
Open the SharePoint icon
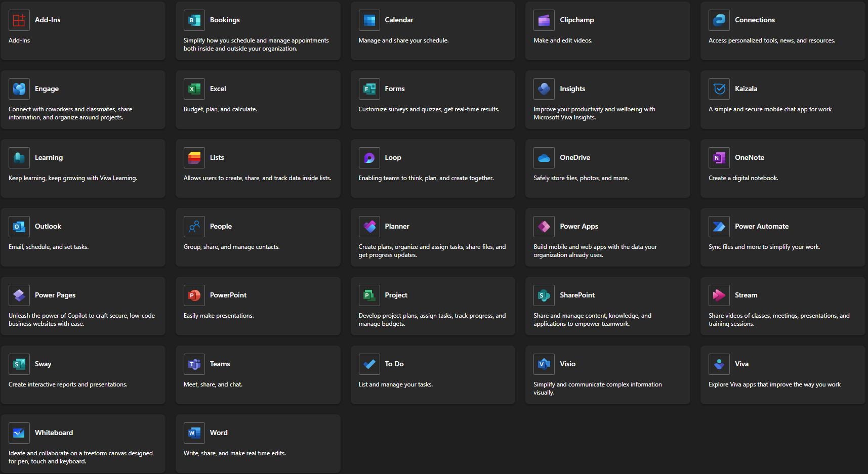tap(544, 295)
